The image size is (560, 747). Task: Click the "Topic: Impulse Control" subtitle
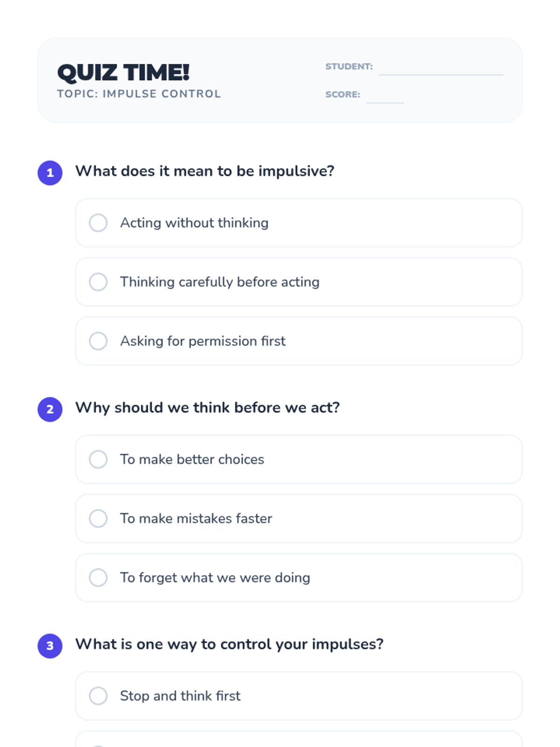coord(139,94)
